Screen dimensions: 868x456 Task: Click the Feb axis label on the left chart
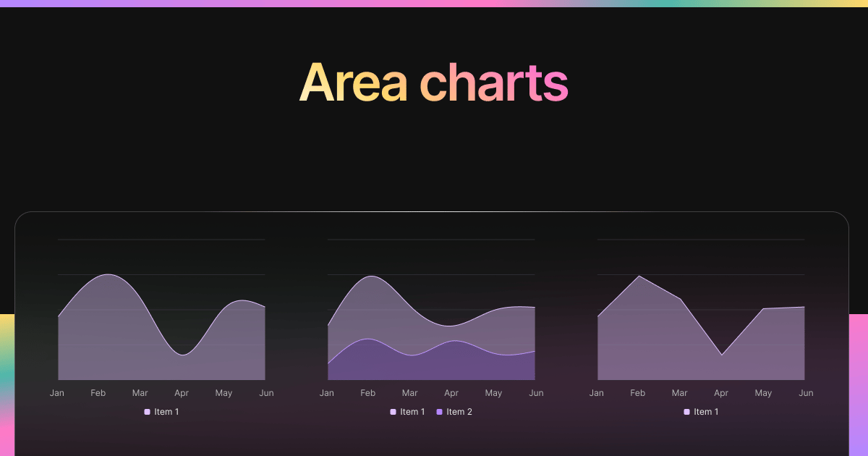tap(98, 393)
